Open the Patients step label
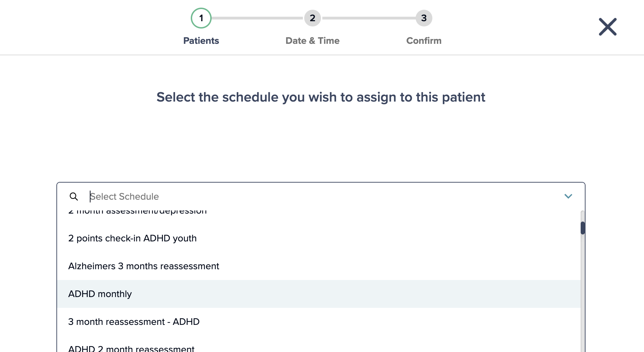 pyautogui.click(x=201, y=41)
